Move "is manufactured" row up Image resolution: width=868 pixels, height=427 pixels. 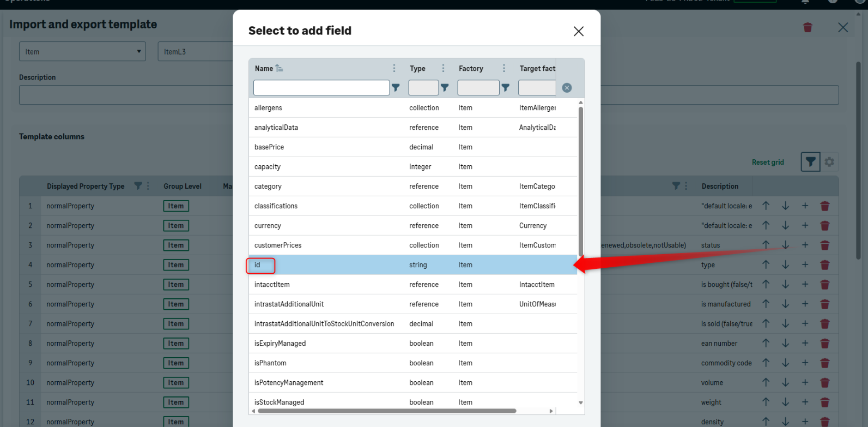click(766, 304)
